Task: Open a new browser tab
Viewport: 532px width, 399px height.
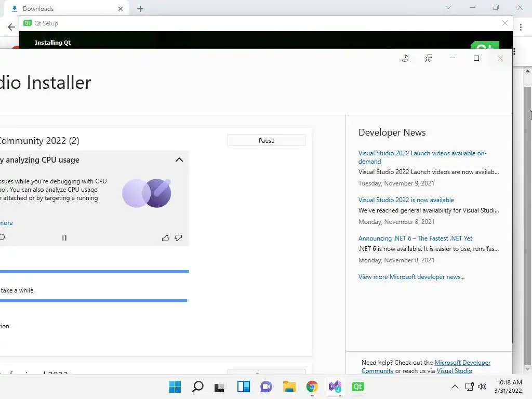Action: coord(140,9)
